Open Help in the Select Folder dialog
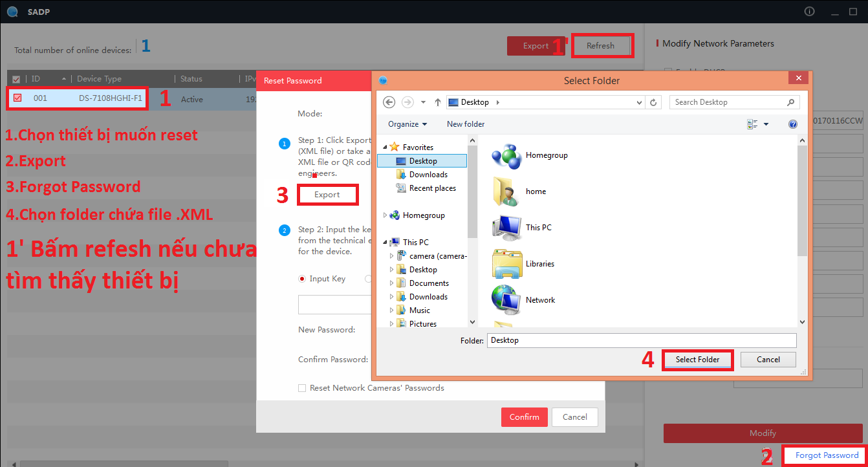The width and height of the screenshot is (868, 467). pos(792,124)
